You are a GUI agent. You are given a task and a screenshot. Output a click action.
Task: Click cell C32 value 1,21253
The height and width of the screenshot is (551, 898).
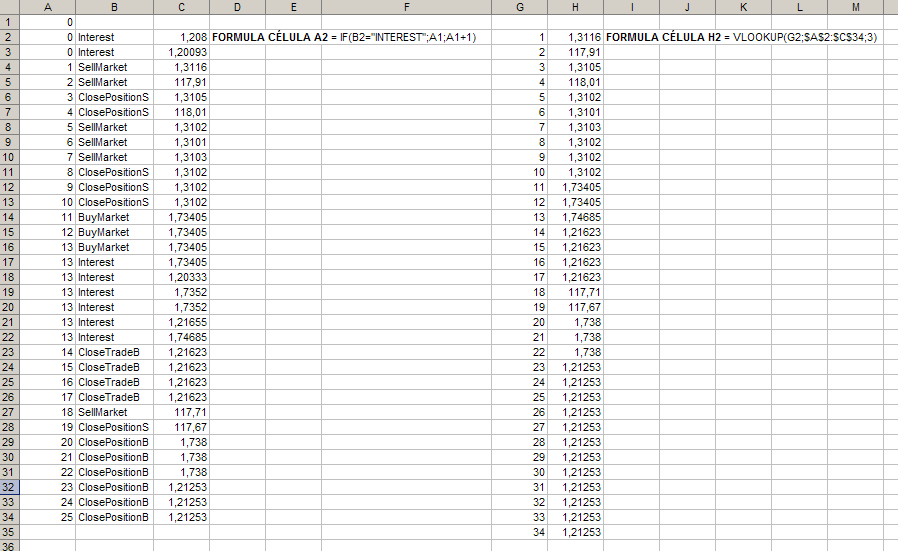(x=181, y=487)
